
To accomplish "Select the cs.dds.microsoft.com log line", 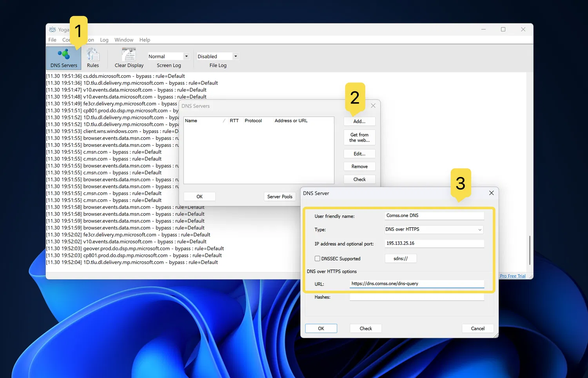I will (115, 76).
